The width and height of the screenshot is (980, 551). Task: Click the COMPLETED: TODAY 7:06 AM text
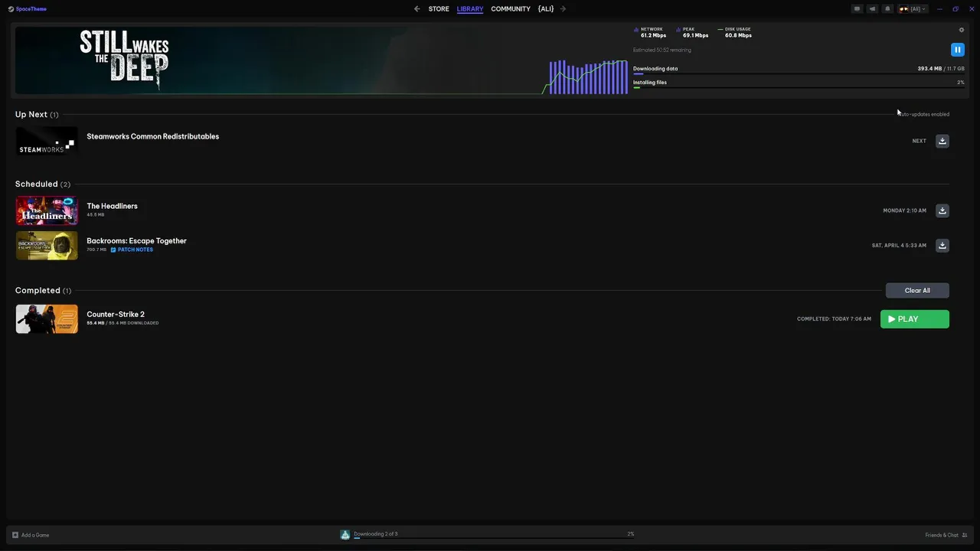(x=834, y=319)
